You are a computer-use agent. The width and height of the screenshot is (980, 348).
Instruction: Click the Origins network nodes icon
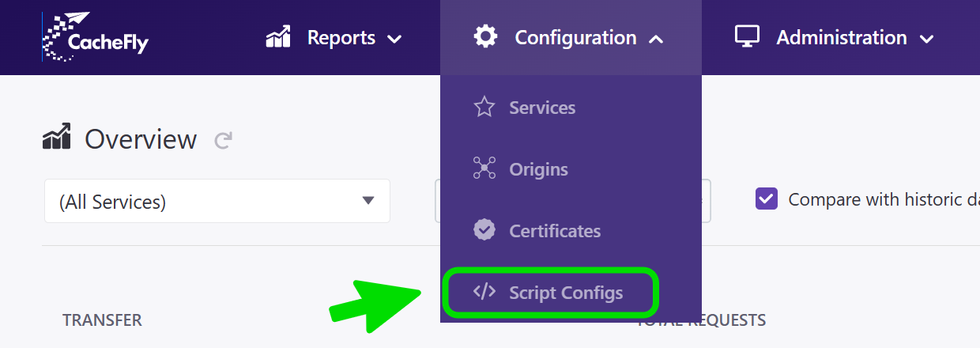pyautogui.click(x=484, y=169)
